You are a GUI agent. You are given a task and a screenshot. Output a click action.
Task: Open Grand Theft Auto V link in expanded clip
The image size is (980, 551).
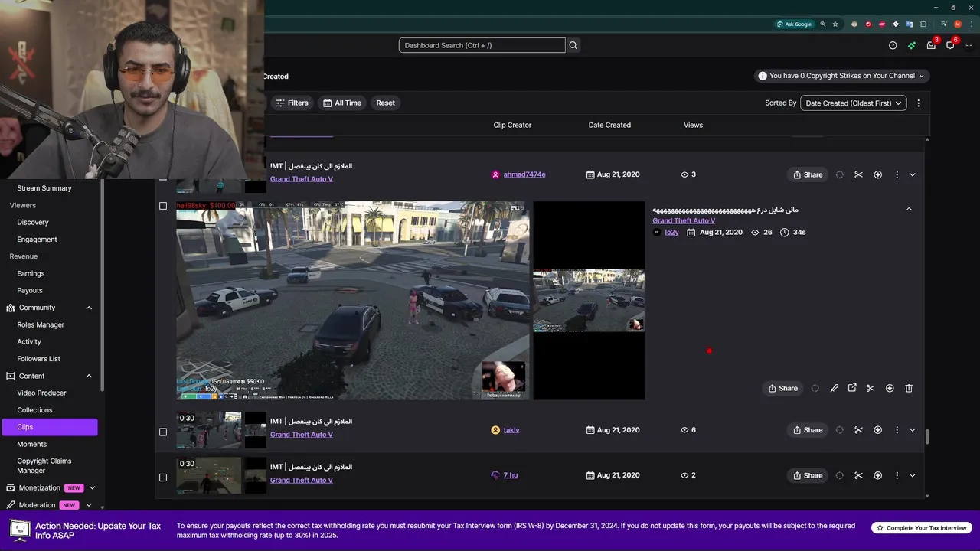coord(684,220)
